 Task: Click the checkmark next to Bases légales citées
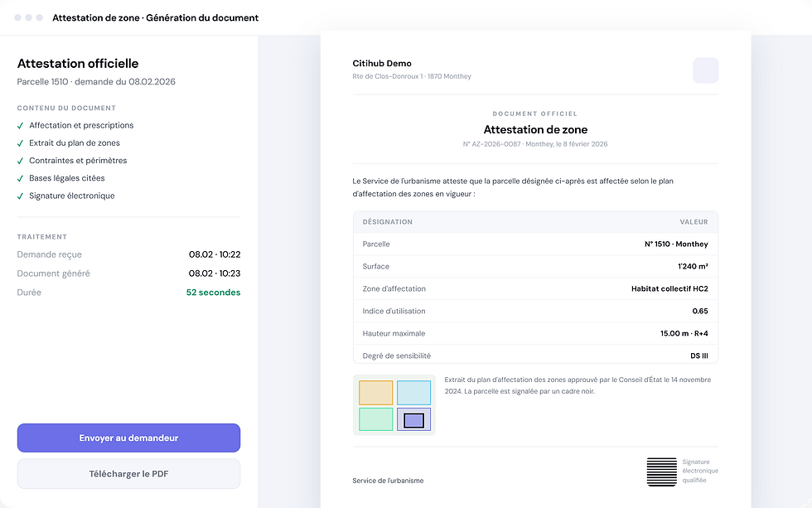coord(20,179)
